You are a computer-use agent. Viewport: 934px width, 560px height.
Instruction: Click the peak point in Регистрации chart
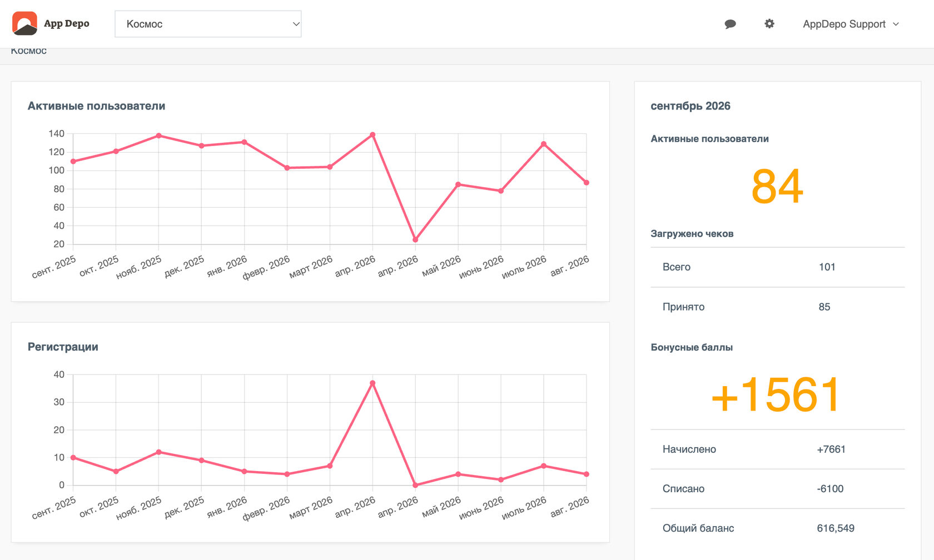372,383
